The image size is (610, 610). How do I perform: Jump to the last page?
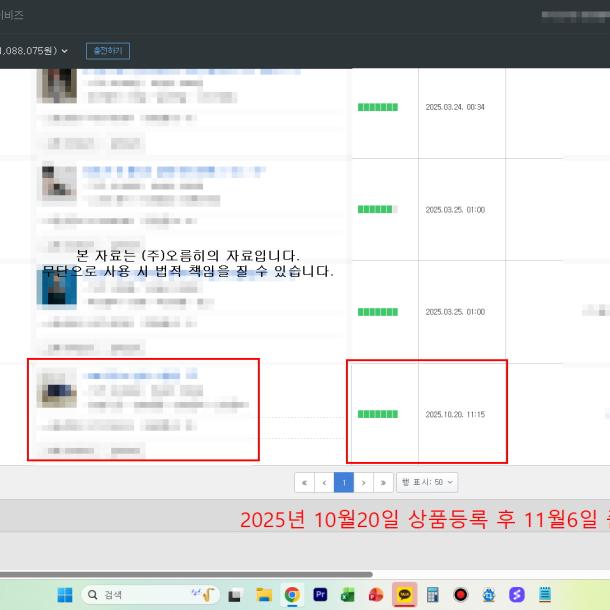[384, 482]
